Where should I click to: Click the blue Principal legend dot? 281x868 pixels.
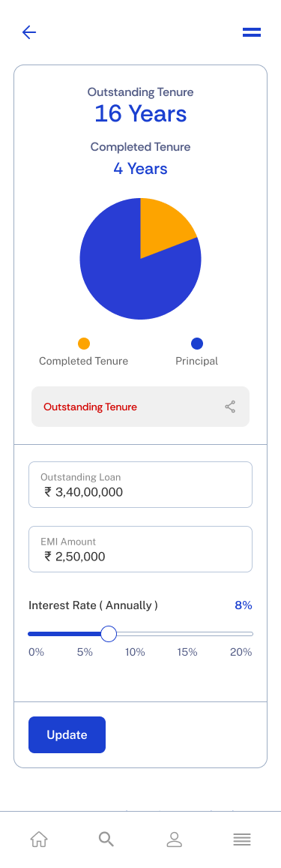pos(197,344)
